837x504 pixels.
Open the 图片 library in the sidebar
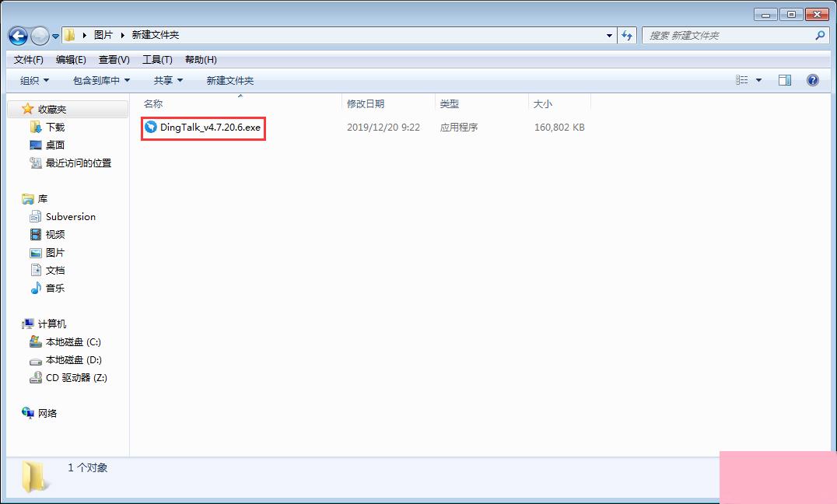[x=55, y=253]
